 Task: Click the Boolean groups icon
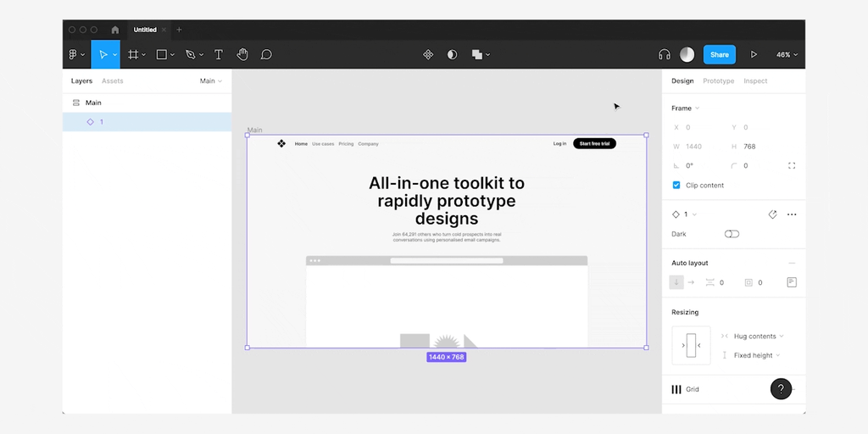pos(476,54)
